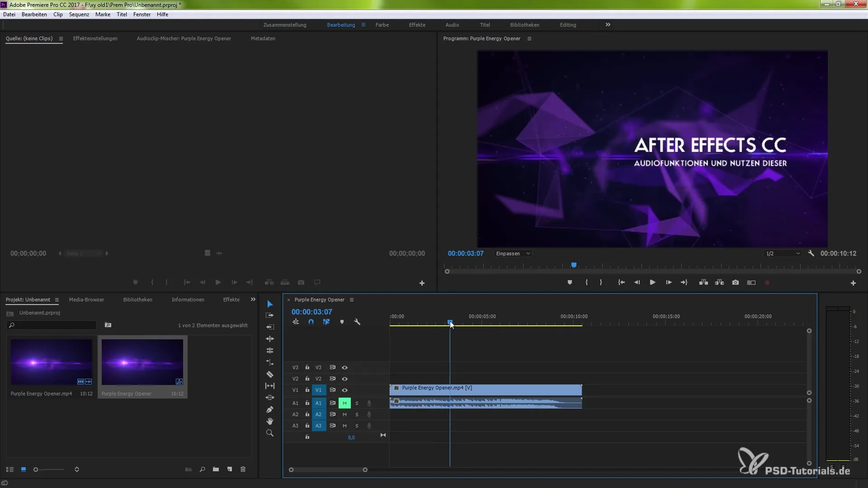Toggle Snap magnet in timeline
This screenshot has height=488, width=868.
pyautogui.click(x=311, y=322)
